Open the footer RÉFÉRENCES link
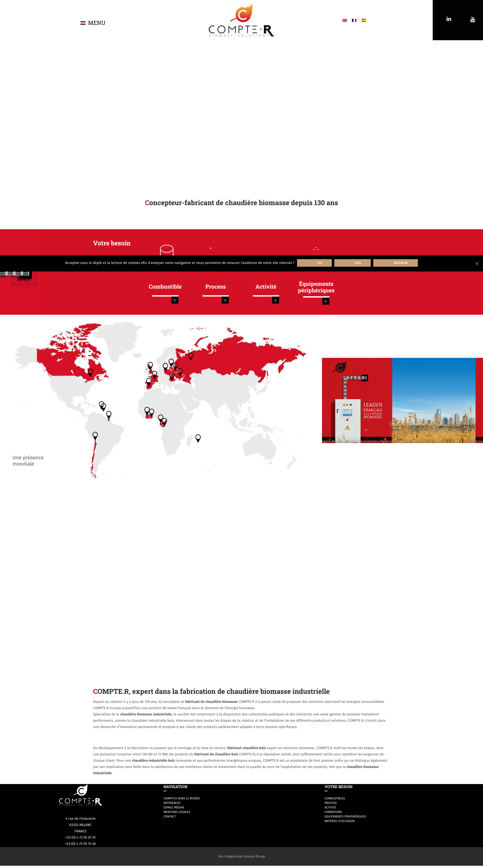Screen dimensions: 483x868 (x=172, y=803)
